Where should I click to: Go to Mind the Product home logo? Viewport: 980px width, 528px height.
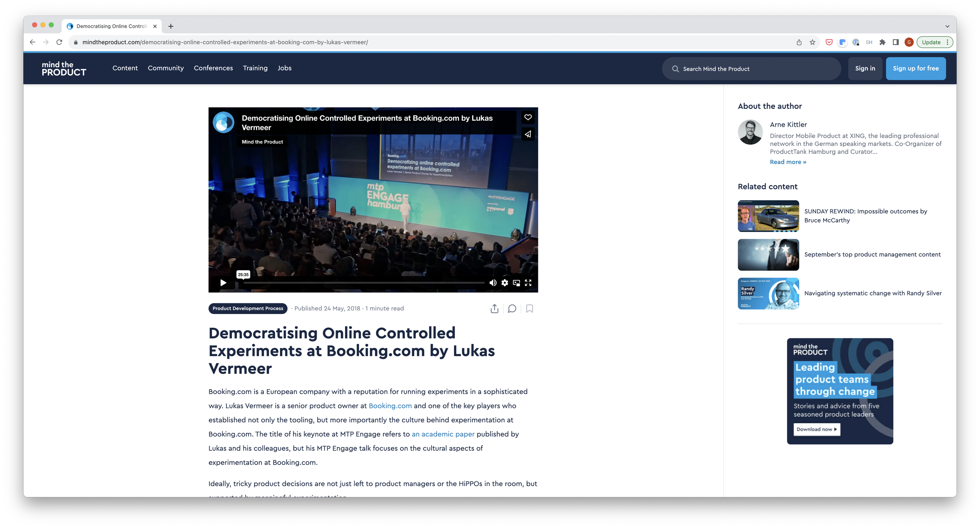[x=64, y=69]
